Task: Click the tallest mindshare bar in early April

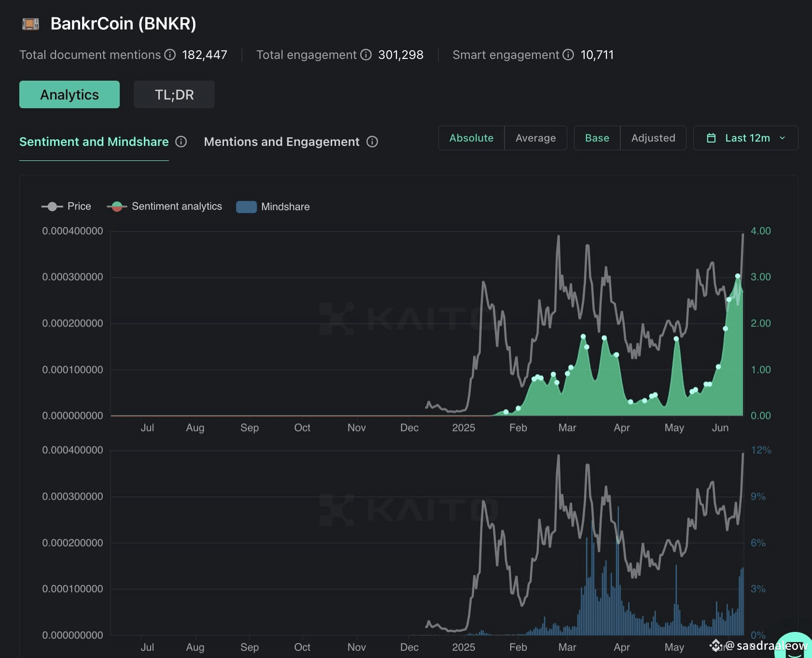Action: (x=618, y=571)
